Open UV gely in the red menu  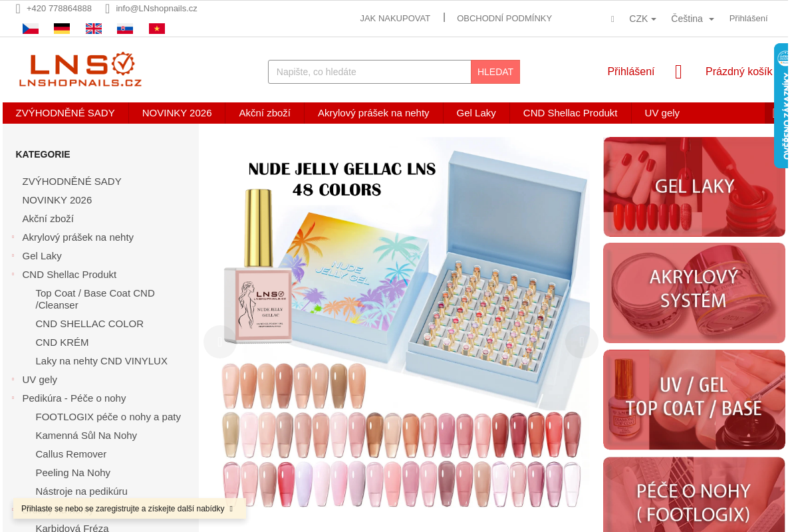(x=662, y=113)
